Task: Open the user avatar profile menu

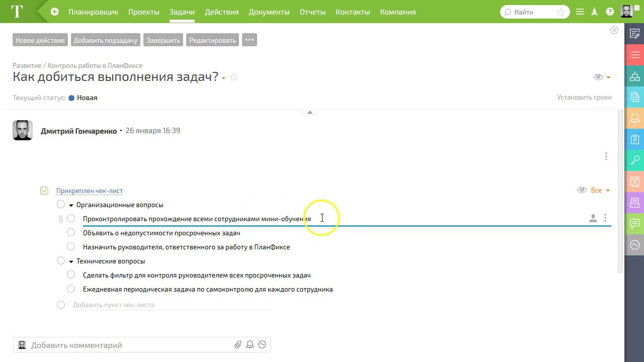Action: (626, 11)
